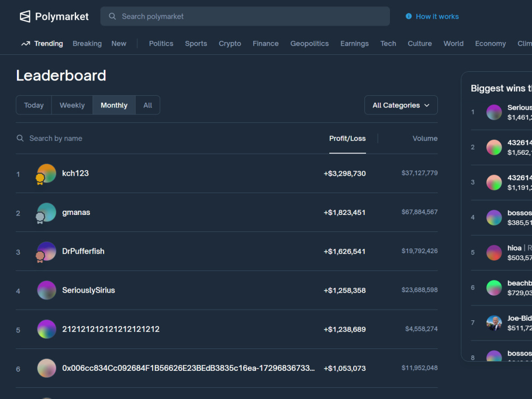The width and height of the screenshot is (532, 399).
Task: Open SeriouslySirius's avatar in leaderboard row 4
Action: pyautogui.click(x=46, y=290)
